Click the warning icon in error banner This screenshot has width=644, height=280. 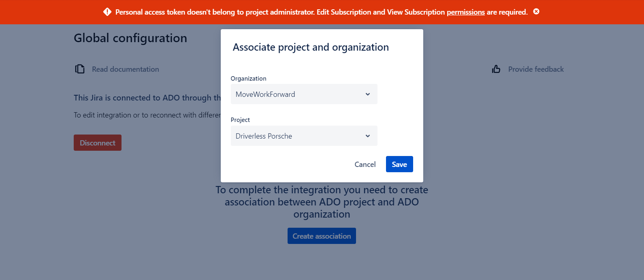pyautogui.click(x=107, y=12)
